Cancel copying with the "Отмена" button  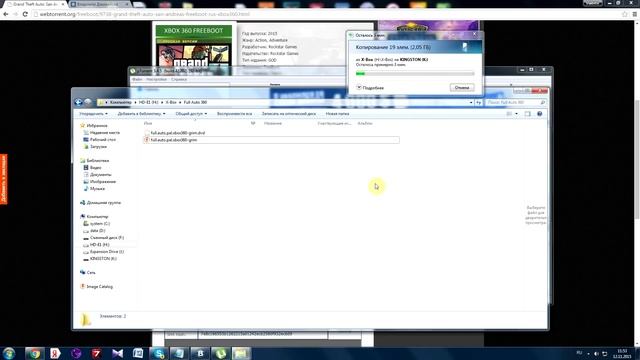tap(462, 87)
